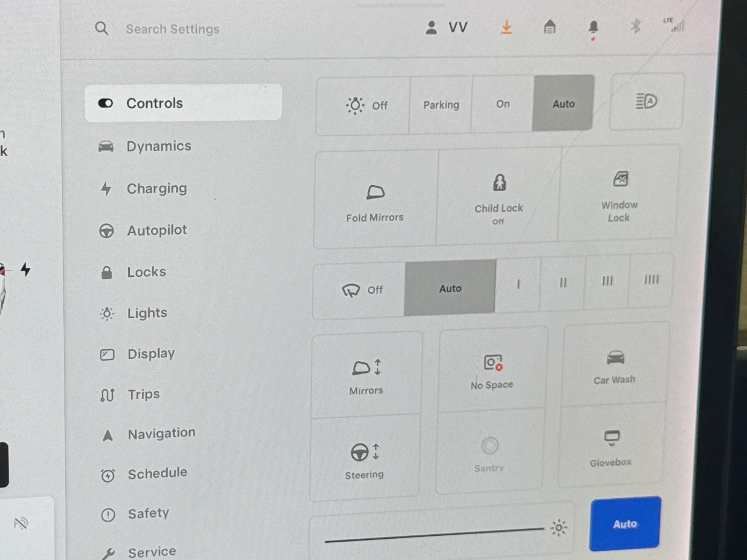Viewport: 747px width, 560px height.
Task: Open the VV driver profile
Action: click(x=446, y=27)
